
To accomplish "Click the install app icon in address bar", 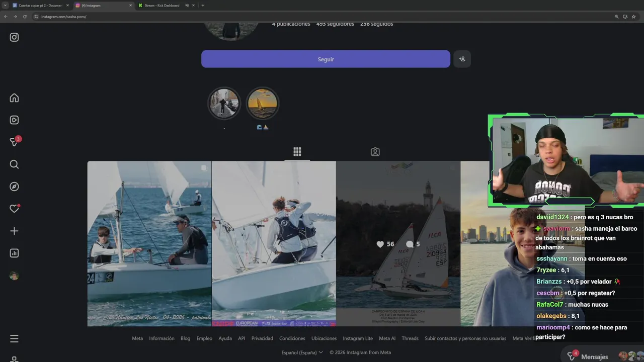I will (x=625, y=17).
